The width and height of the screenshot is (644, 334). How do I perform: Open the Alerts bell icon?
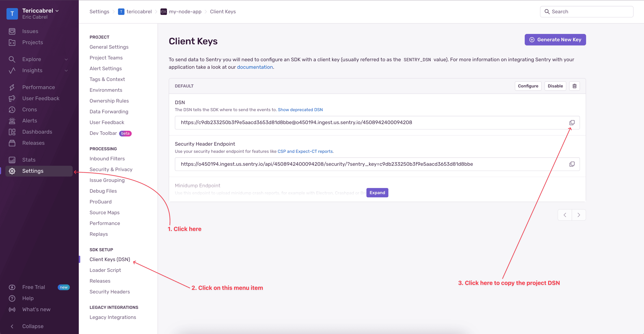[12, 120]
